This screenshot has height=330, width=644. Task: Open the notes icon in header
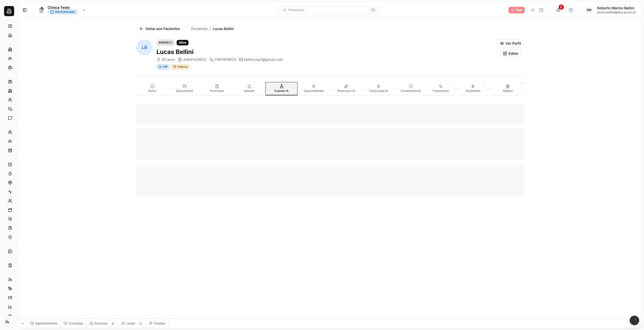[541, 10]
